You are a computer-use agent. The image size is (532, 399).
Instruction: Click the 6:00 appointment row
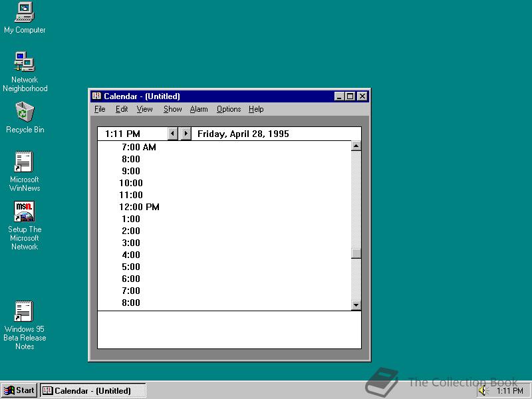pyautogui.click(x=224, y=279)
